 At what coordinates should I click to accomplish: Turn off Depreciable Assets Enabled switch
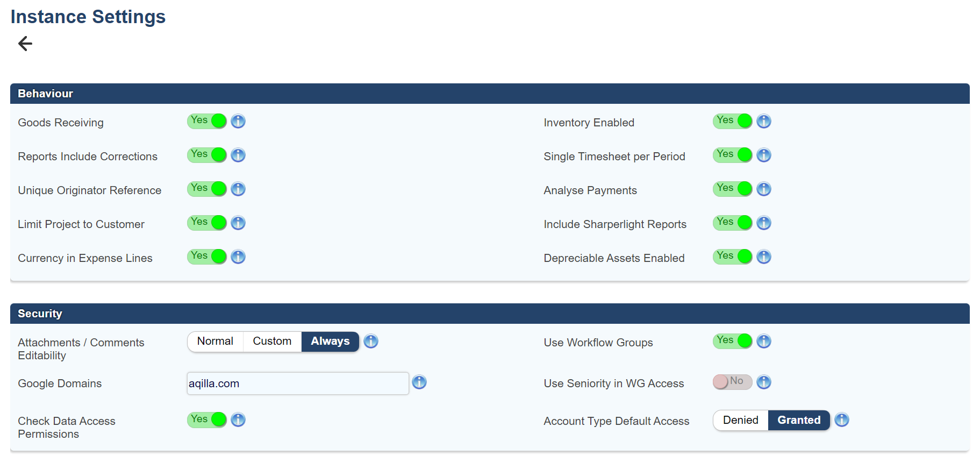[x=732, y=257]
